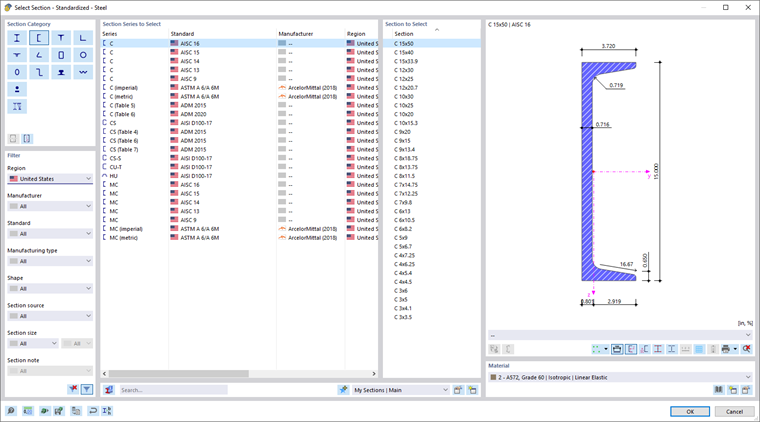
Task: Open the Shape filter dropdown
Action: click(50, 289)
